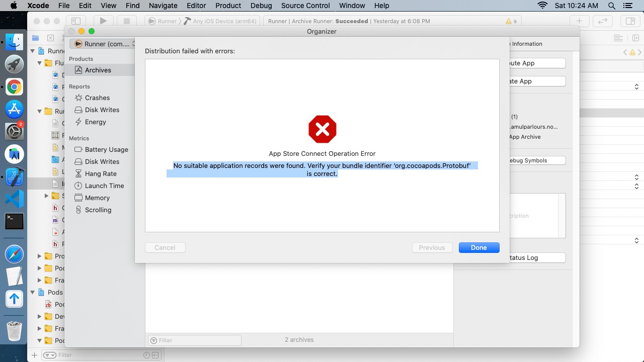Choose Any iOS Device destination
The image size is (644, 362).
220,21
